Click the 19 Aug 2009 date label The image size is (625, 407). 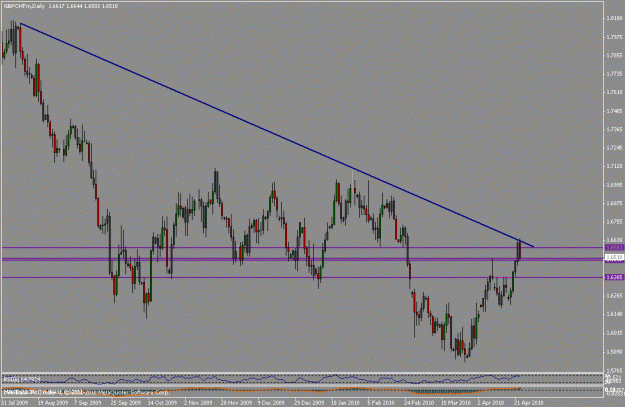pos(51,403)
